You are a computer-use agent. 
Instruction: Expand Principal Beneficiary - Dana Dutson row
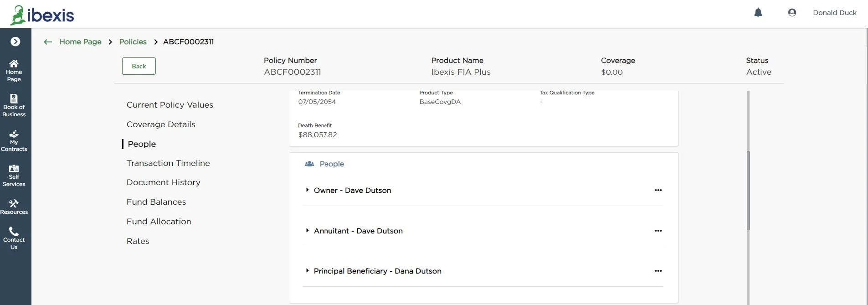[x=308, y=271]
